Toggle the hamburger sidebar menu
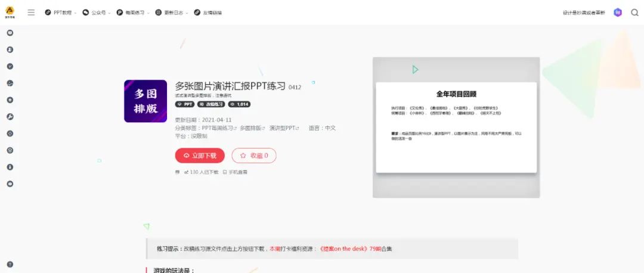Viewport: 644px width, 273px height. [x=31, y=13]
